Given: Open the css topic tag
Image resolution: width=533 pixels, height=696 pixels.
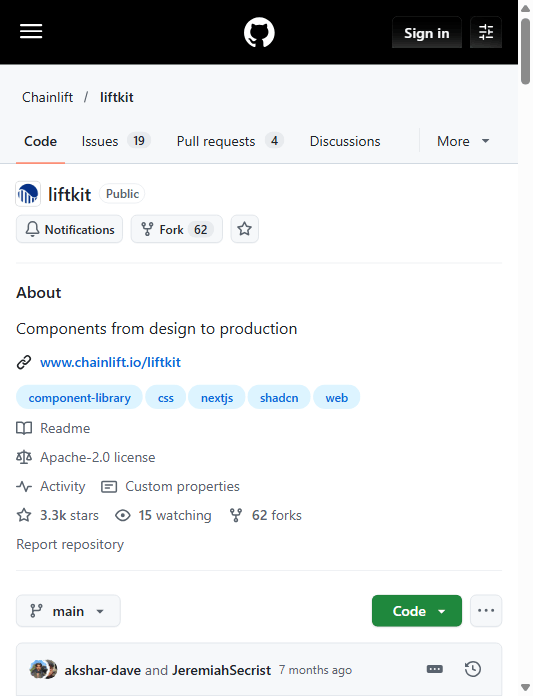Looking at the screenshot, I should [166, 397].
